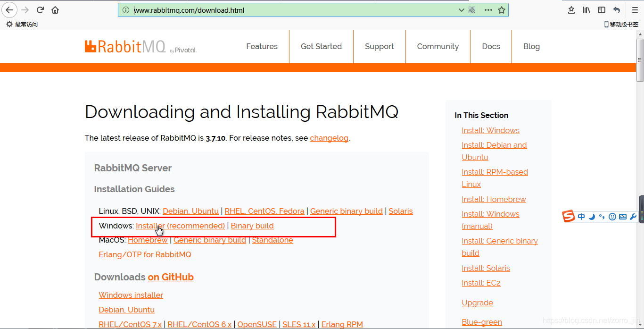The image size is (644, 329).
Task: Open Windows Installer (recommended) link
Action: click(181, 226)
